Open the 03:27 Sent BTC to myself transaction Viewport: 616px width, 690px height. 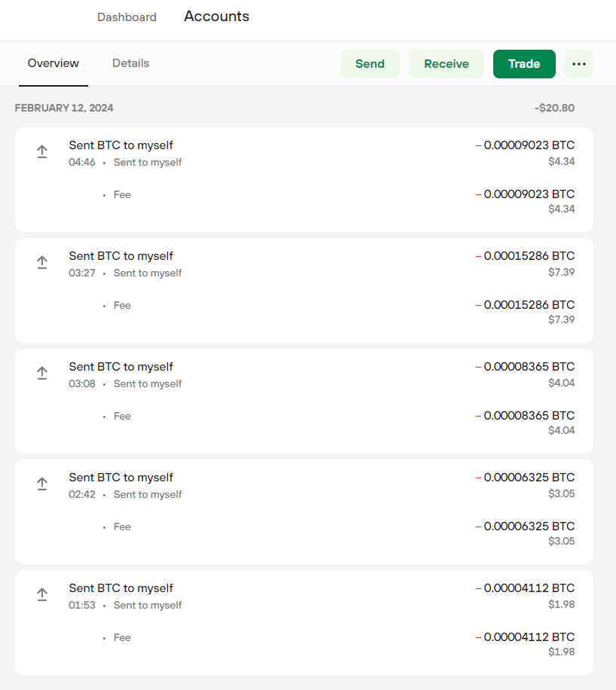point(121,256)
